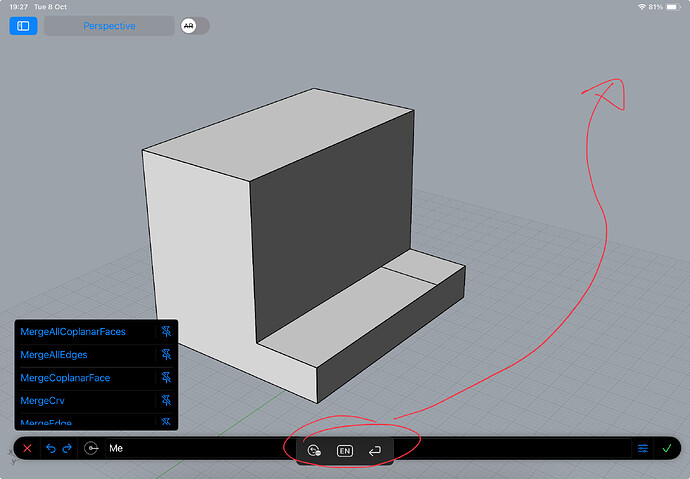This screenshot has width=690, height=479.
Task: Toggle the sidebar panel button
Action: coord(23,26)
